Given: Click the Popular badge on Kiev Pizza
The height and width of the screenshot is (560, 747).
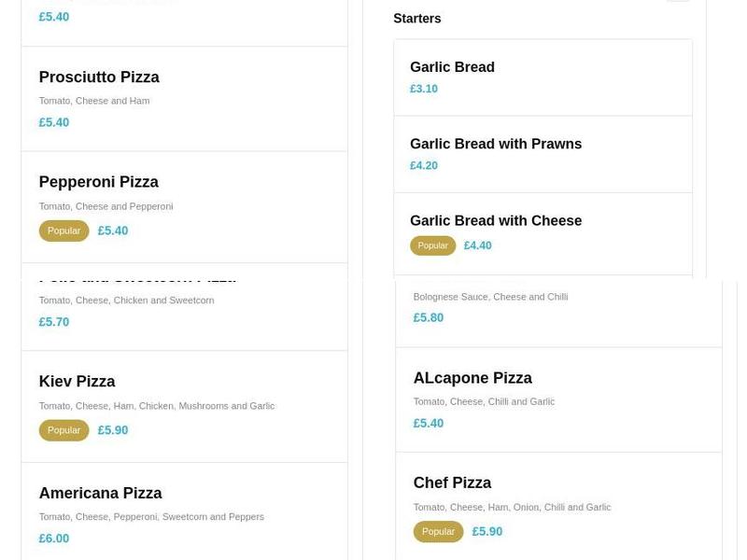Looking at the screenshot, I should (x=63, y=430).
